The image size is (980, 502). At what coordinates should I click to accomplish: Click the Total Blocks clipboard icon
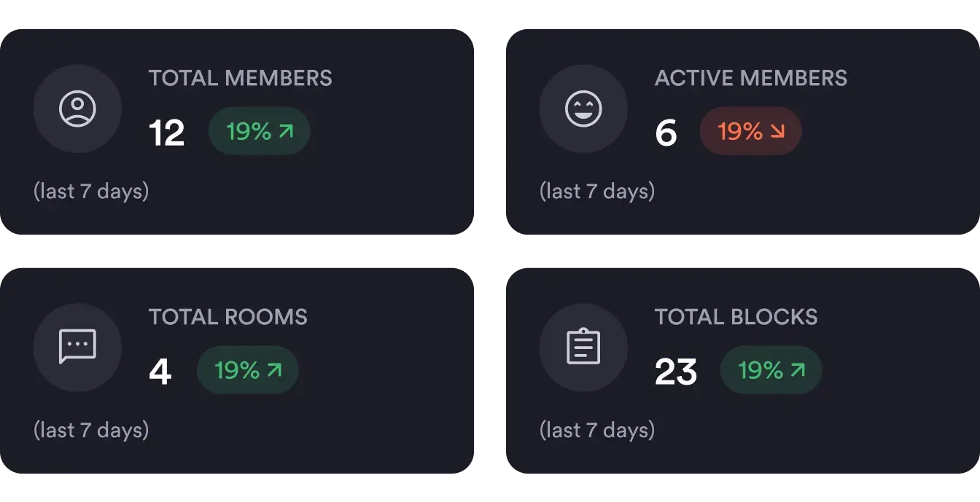click(x=583, y=348)
